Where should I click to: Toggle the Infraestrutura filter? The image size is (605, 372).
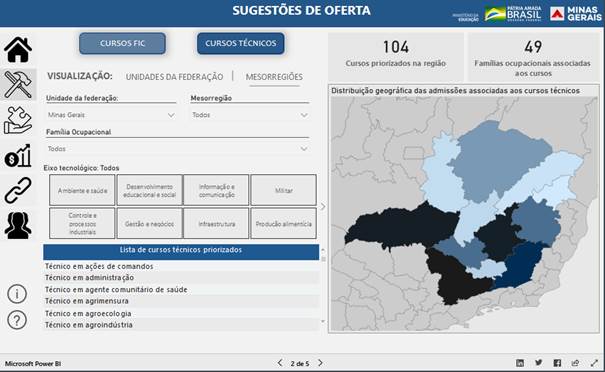tap(216, 223)
